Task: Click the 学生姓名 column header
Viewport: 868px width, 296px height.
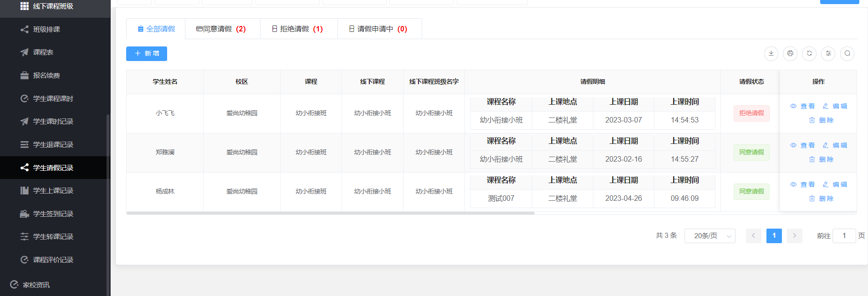Action: (x=165, y=82)
